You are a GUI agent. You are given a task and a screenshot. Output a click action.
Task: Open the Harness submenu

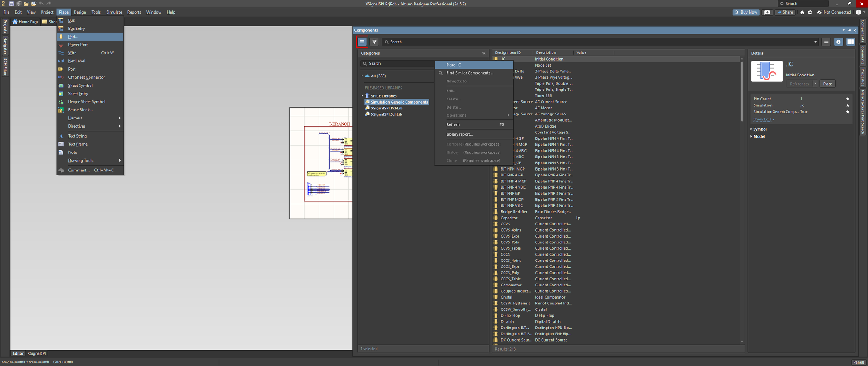pyautogui.click(x=90, y=118)
